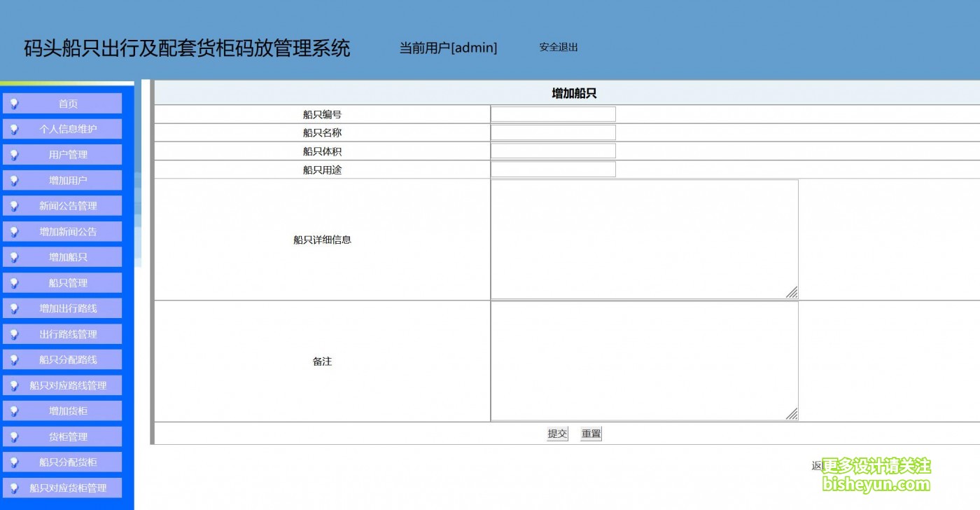Click the resize handle of 备注 textarea
The image size is (980, 510).
pos(792,414)
